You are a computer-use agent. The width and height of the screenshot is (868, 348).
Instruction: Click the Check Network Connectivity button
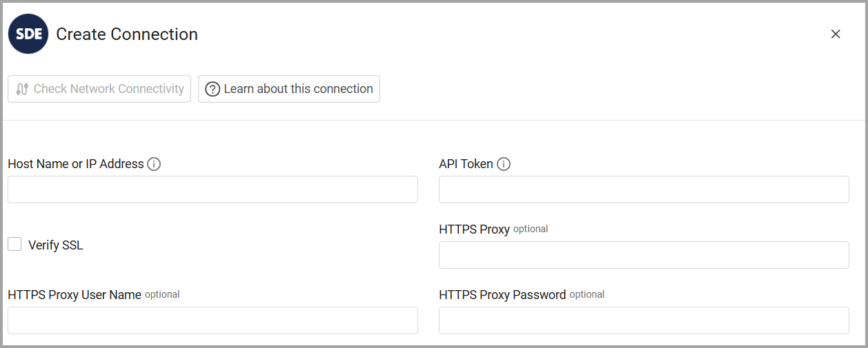(99, 89)
